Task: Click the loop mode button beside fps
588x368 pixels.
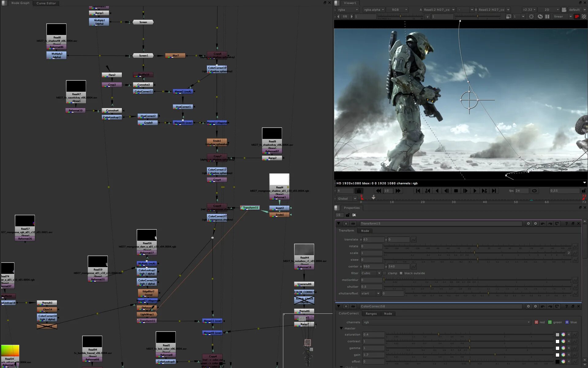Action: 534,191
